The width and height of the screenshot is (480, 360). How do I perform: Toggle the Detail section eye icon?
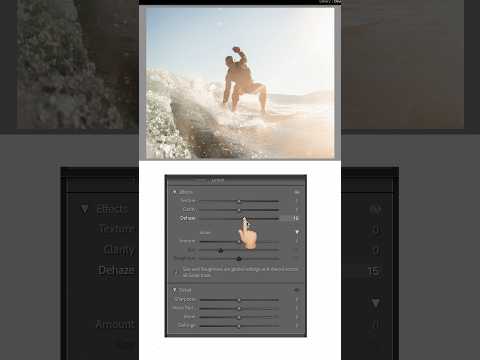[297, 290]
